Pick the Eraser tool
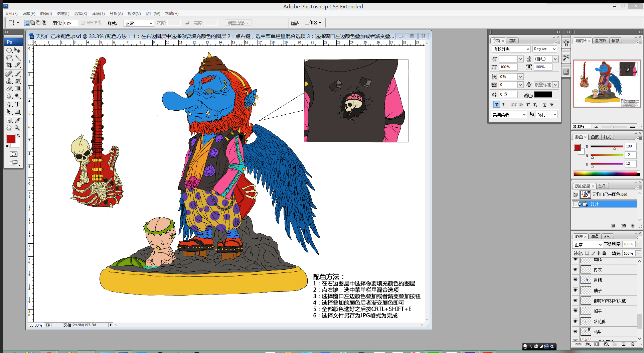This screenshot has height=353, width=644. [9, 89]
